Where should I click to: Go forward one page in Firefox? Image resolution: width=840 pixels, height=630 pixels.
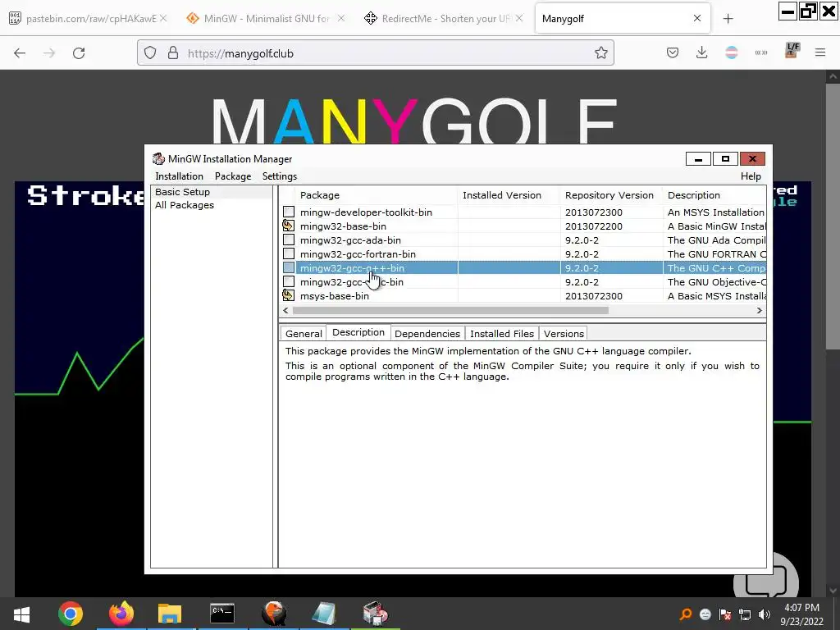[x=49, y=53]
